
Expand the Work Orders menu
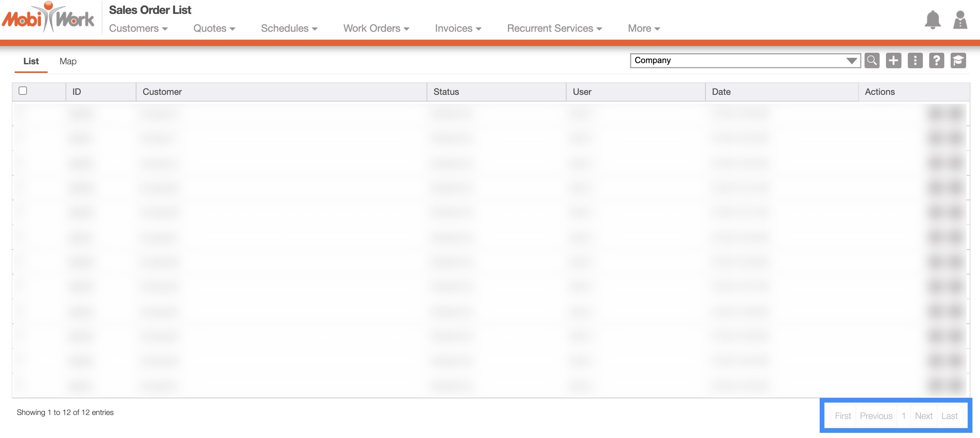(376, 29)
